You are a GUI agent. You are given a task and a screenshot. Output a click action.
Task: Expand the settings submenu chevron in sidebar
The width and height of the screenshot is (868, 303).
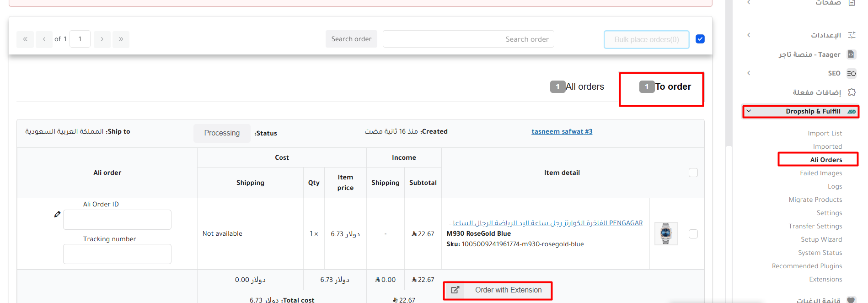tap(749, 35)
